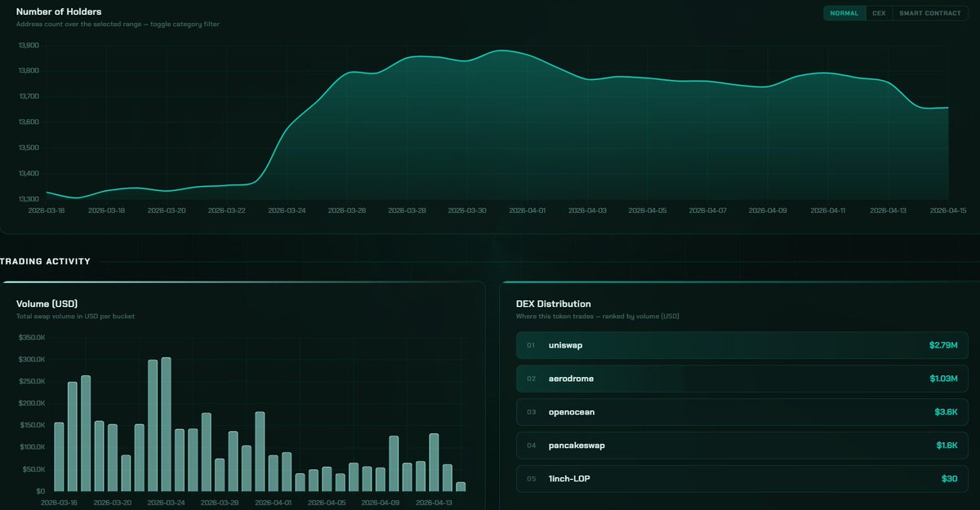This screenshot has width=980, height=510.
Task: Click the $2.79M uniswap volume value
Action: [x=942, y=345]
